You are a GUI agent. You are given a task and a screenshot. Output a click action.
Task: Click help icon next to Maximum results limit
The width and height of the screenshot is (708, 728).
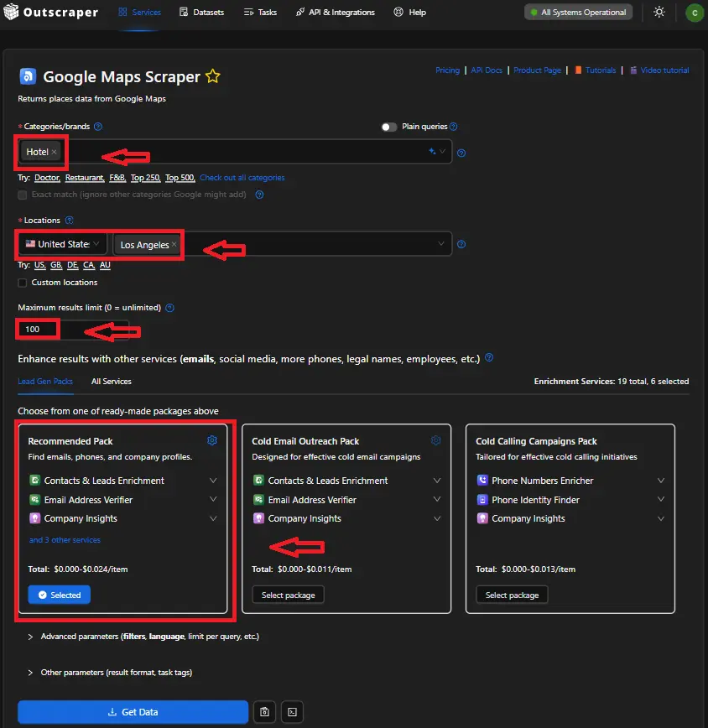click(x=169, y=308)
